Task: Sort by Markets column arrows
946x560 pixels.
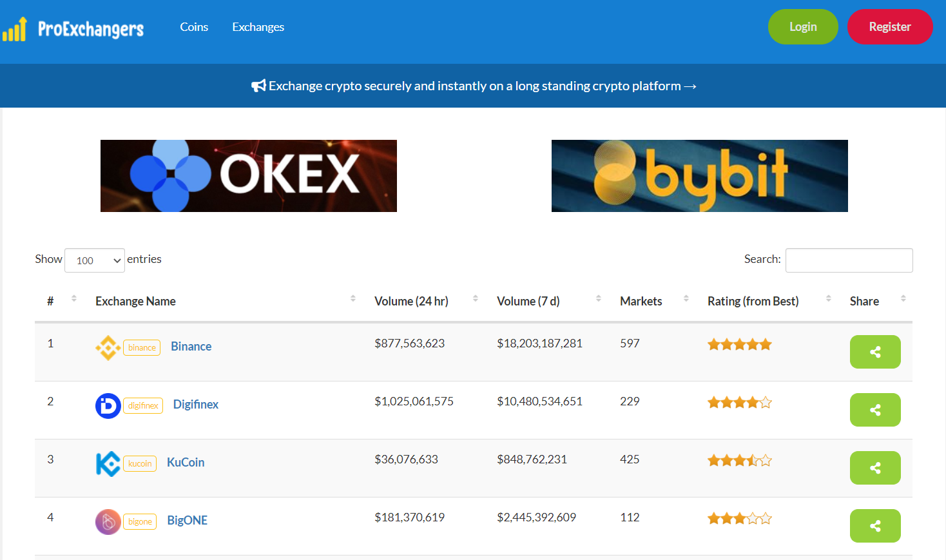Action: tap(686, 298)
